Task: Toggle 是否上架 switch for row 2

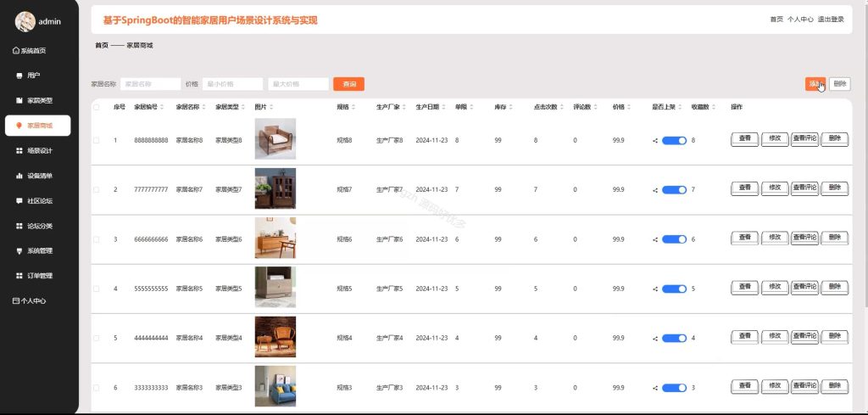Action: 674,190
